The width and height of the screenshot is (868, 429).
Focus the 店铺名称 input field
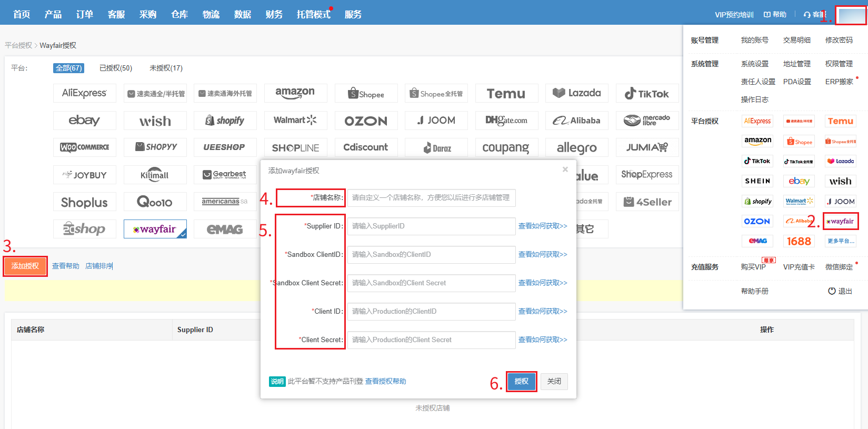click(x=432, y=198)
